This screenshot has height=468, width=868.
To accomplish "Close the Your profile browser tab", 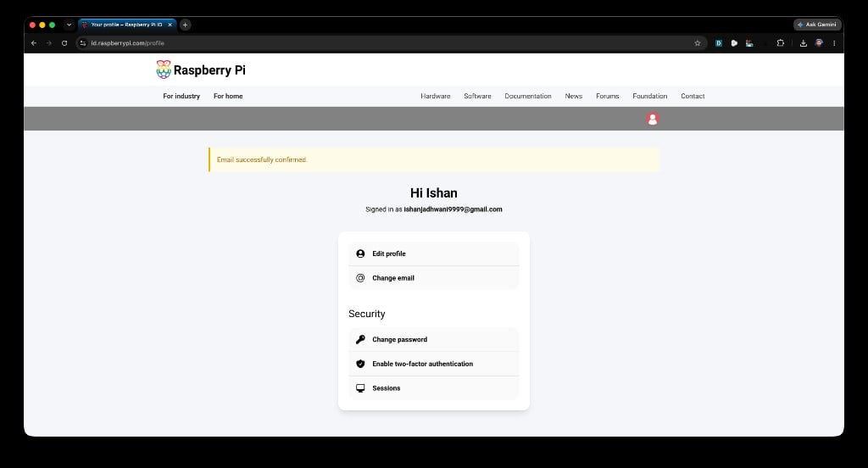I will [x=170, y=25].
